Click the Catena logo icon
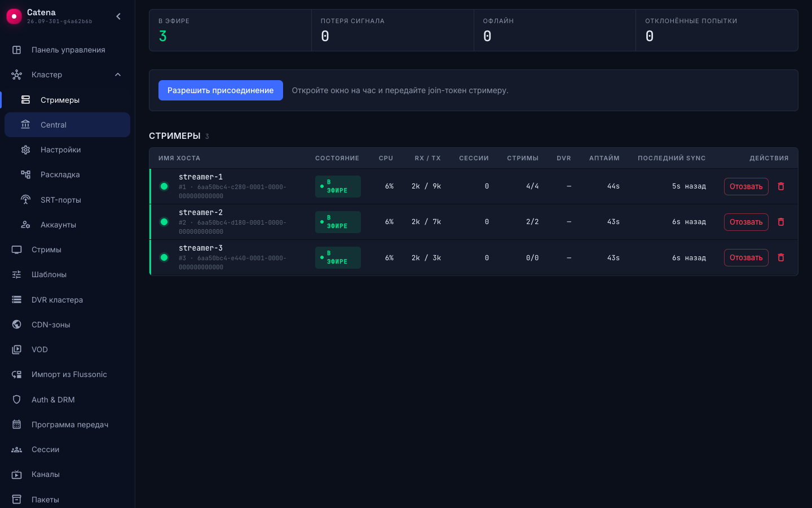Viewport: 812px width, 508px height. (14, 16)
